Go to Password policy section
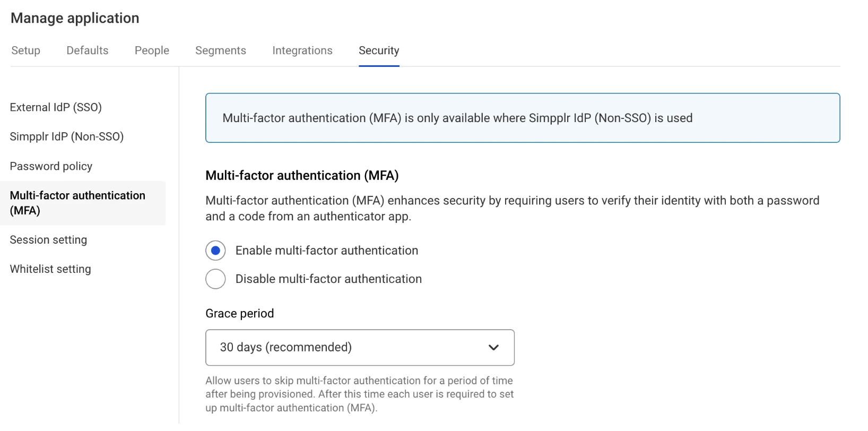The image size is (868, 431). point(51,166)
